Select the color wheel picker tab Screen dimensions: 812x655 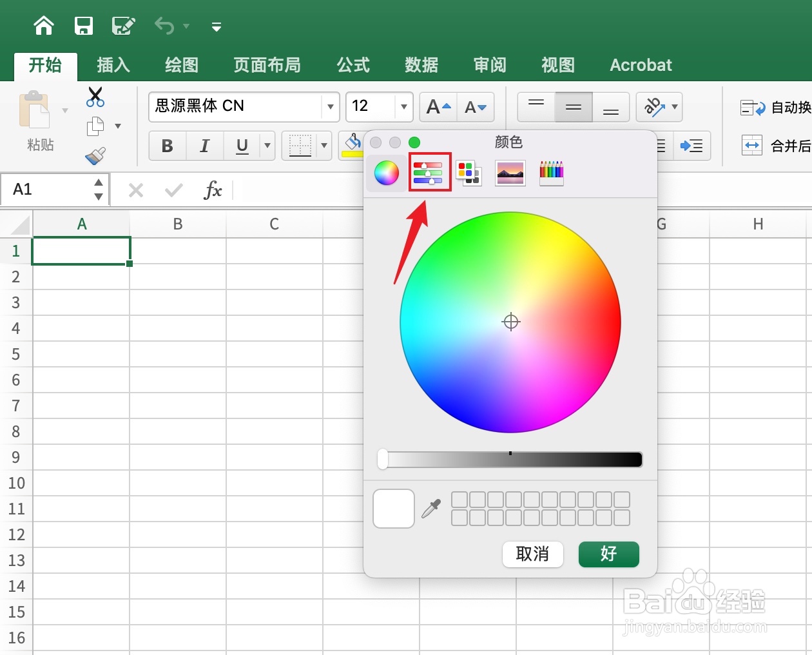(x=387, y=173)
